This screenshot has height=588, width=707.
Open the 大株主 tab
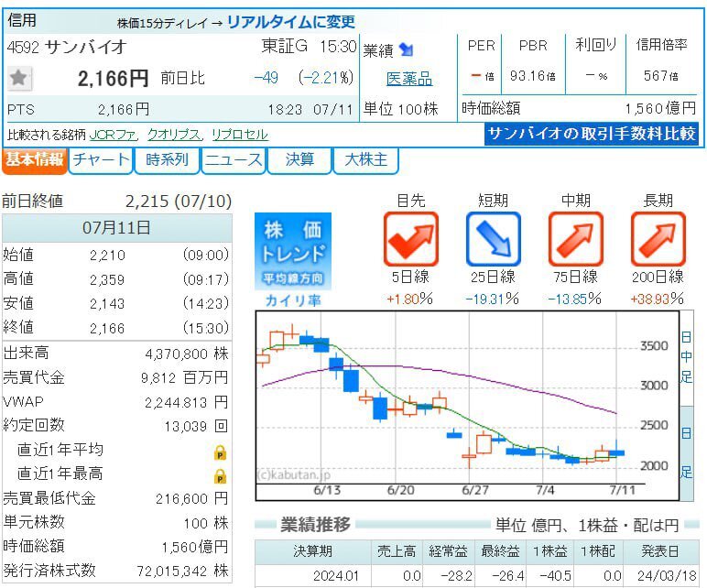pos(365,160)
